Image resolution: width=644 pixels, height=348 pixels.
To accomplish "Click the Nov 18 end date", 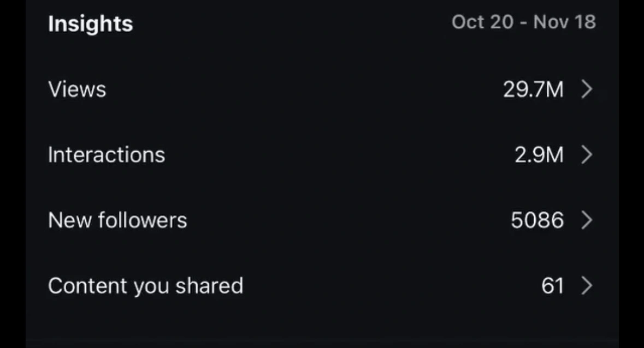I will (x=564, y=22).
